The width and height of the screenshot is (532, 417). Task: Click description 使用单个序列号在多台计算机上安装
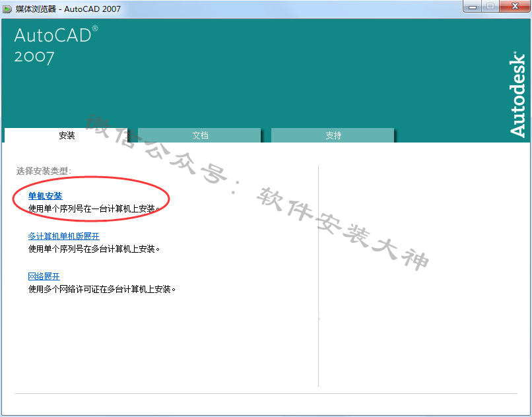coord(94,249)
